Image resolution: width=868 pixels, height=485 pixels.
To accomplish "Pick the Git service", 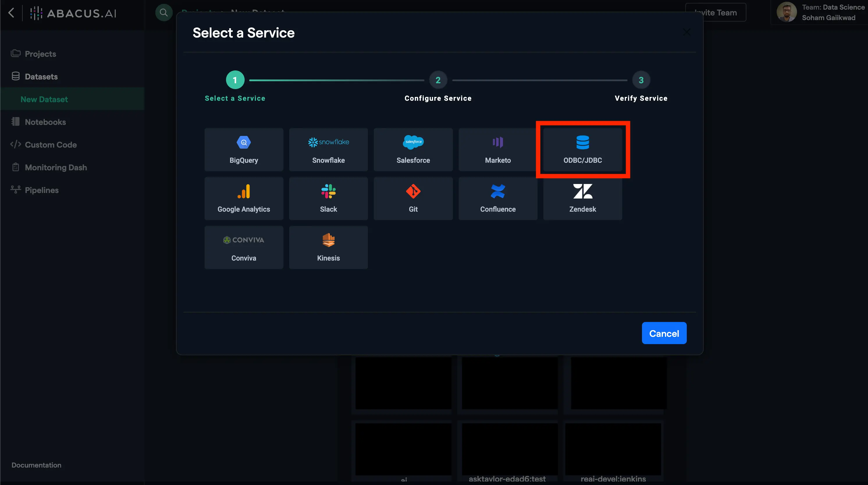I will (x=413, y=198).
